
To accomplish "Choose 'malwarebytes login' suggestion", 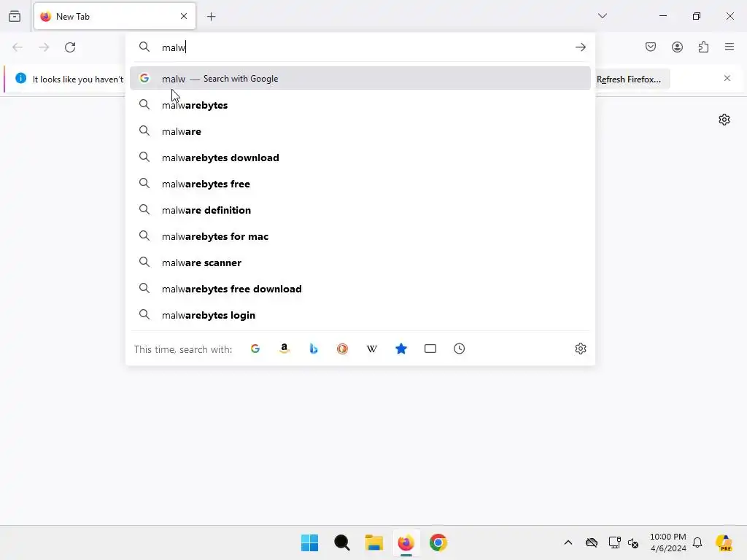I will [360, 315].
